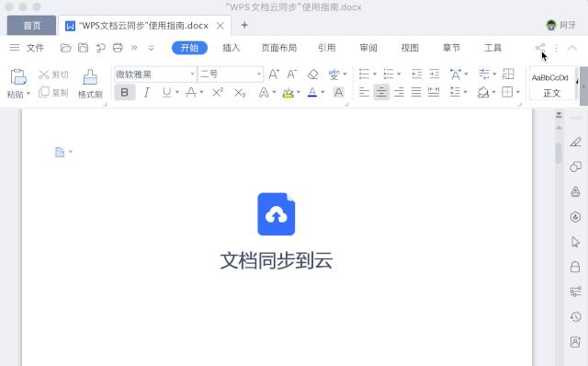Click the decrease indent icon
588x366 pixels.
coord(416,74)
